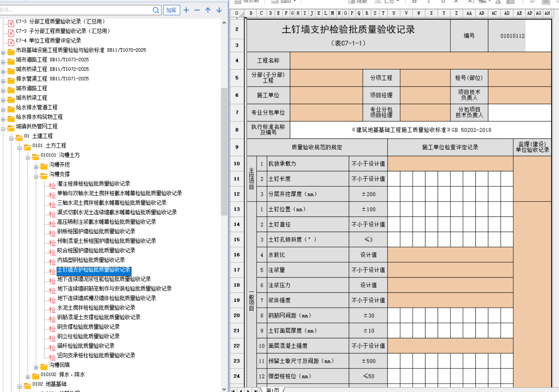Viewport: 559px width, 392px height.
Task: Click the 城市道路工程 DB11/T1073-2025 folder icon
Action: pyautogui.click(x=11, y=61)
